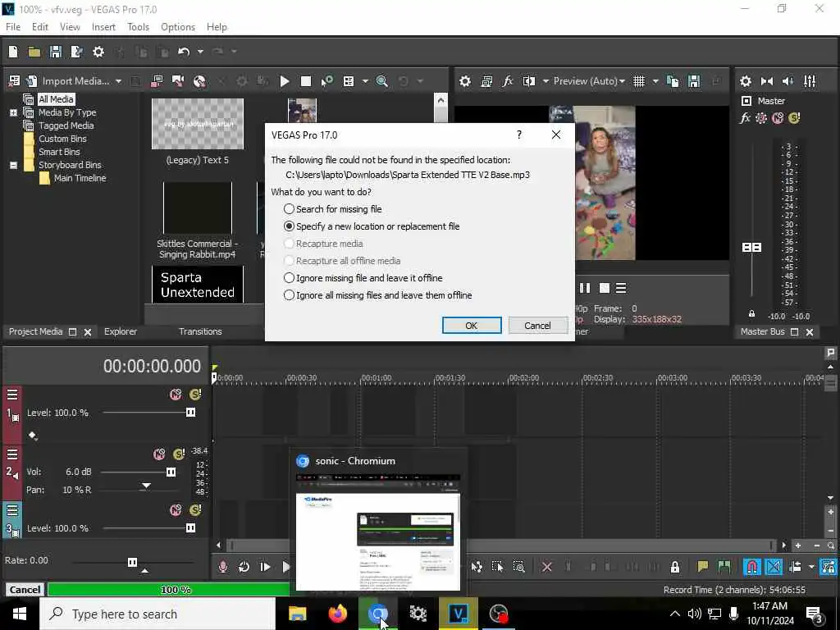
Task: Expand the Media By Type node
Action: (x=13, y=112)
